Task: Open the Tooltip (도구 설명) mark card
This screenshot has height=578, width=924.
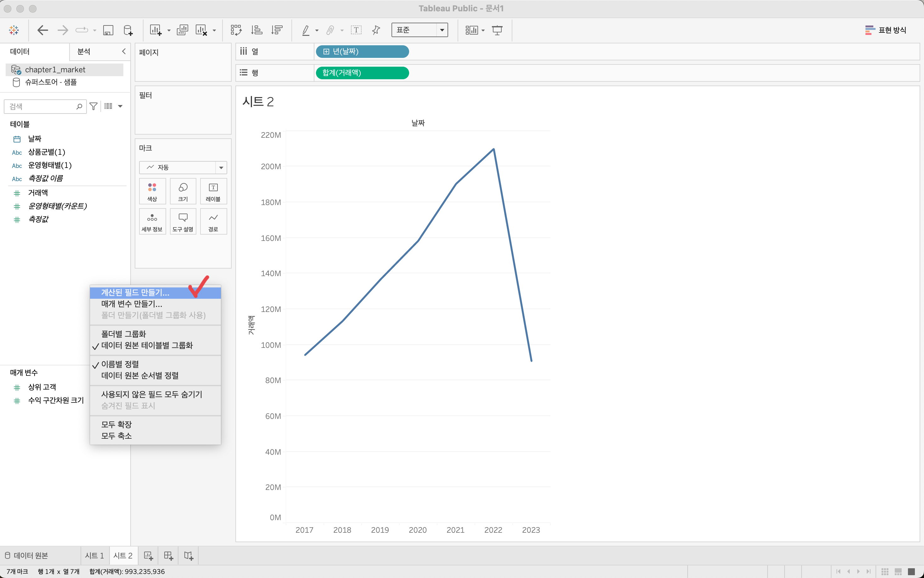Action: click(183, 221)
